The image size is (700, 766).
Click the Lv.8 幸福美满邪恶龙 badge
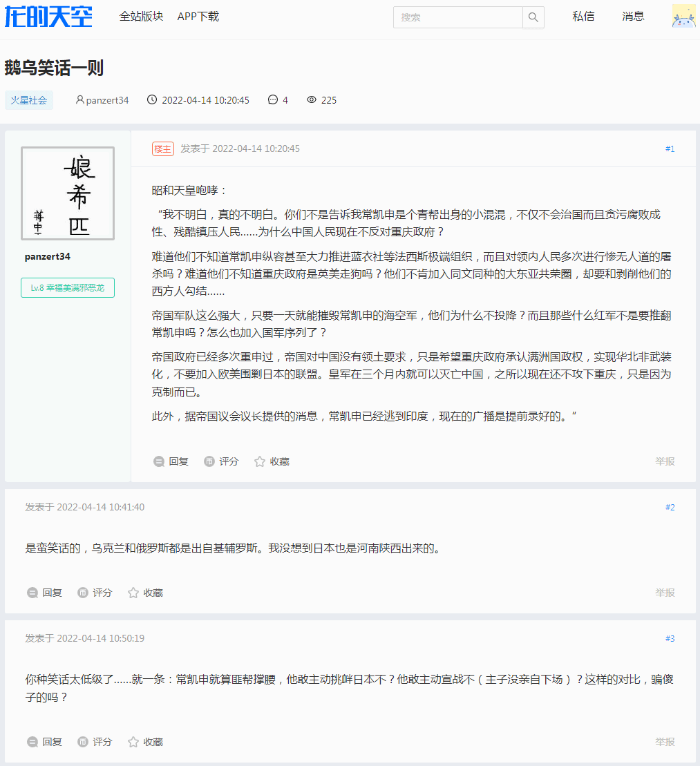point(68,288)
